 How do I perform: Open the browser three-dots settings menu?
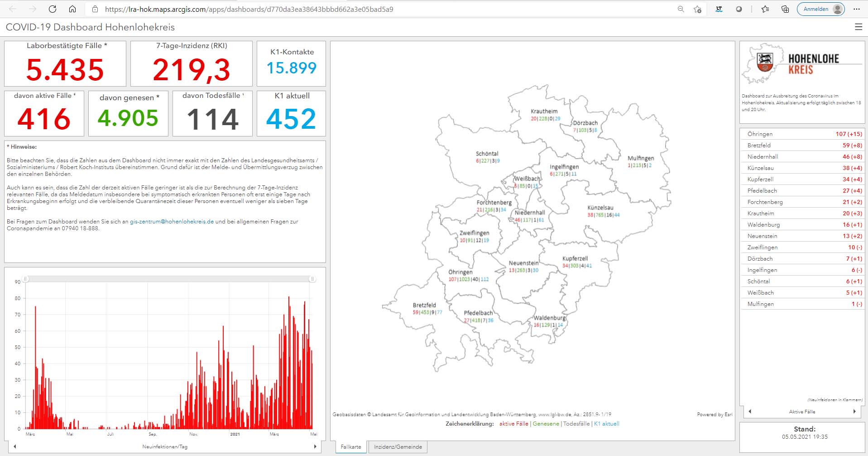(856, 9)
